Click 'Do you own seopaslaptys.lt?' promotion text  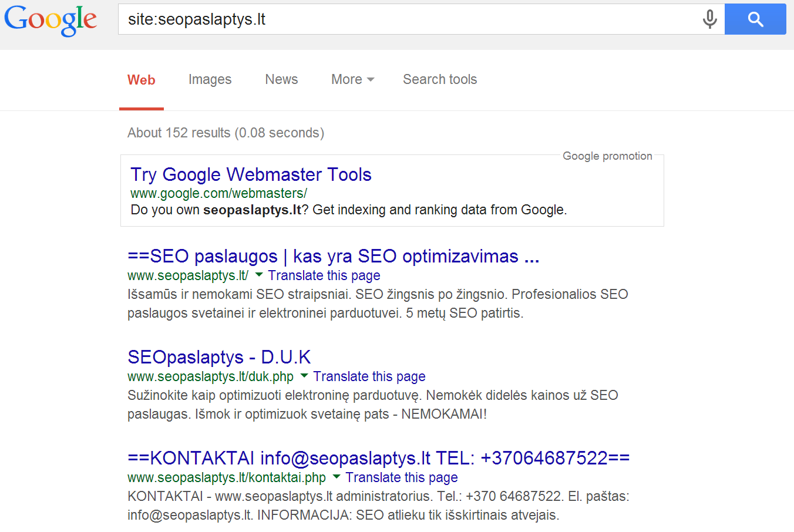(349, 210)
